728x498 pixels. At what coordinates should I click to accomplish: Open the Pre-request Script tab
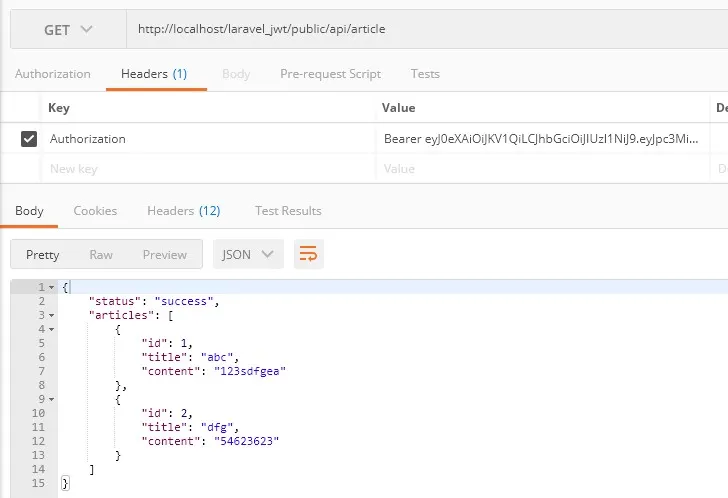[x=330, y=74]
